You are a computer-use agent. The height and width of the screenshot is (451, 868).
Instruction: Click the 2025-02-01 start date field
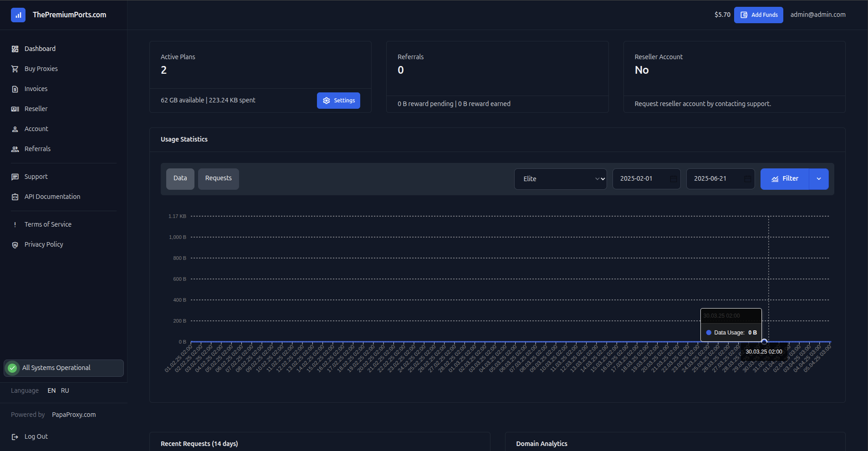(647, 179)
